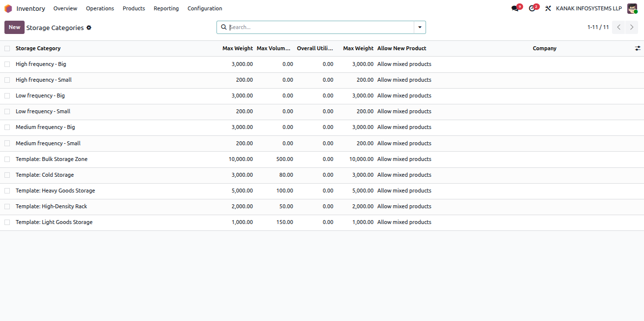
Task: Click the 80.00 max volume cell
Action: click(286, 175)
